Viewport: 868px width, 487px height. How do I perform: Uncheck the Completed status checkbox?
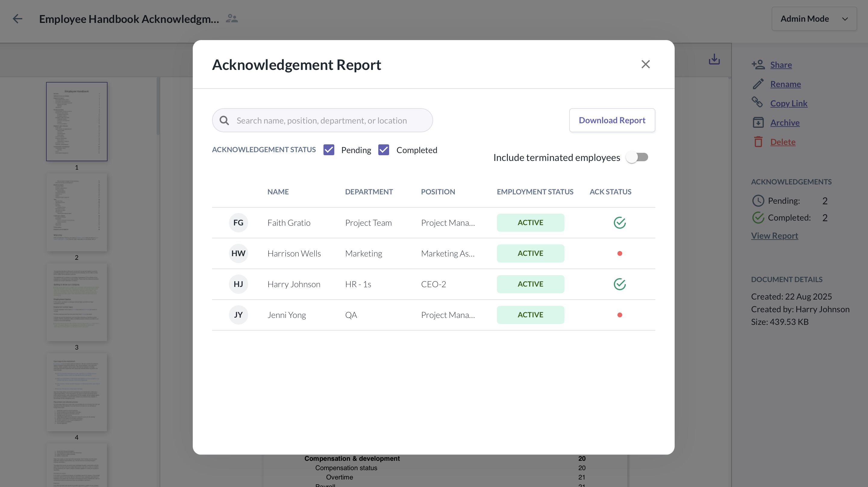383,150
